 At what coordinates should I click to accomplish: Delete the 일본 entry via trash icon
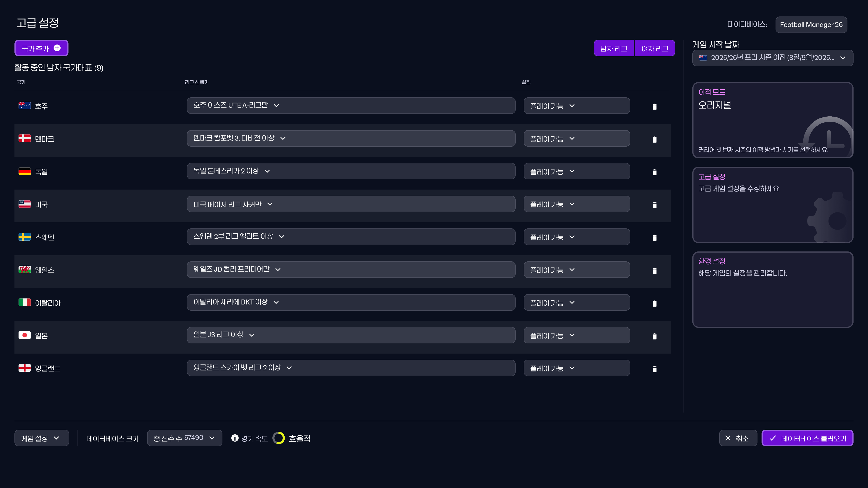(655, 336)
